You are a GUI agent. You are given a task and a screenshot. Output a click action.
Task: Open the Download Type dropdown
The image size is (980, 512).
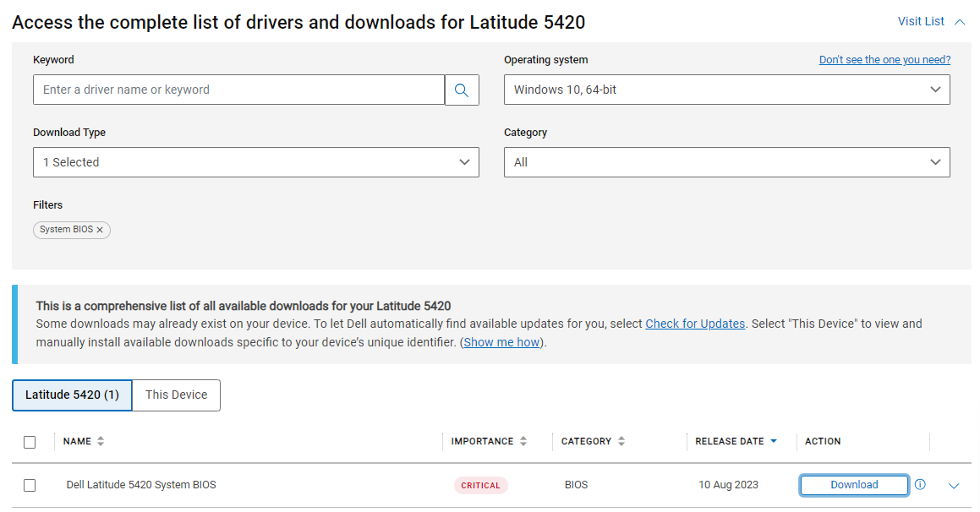tap(256, 162)
